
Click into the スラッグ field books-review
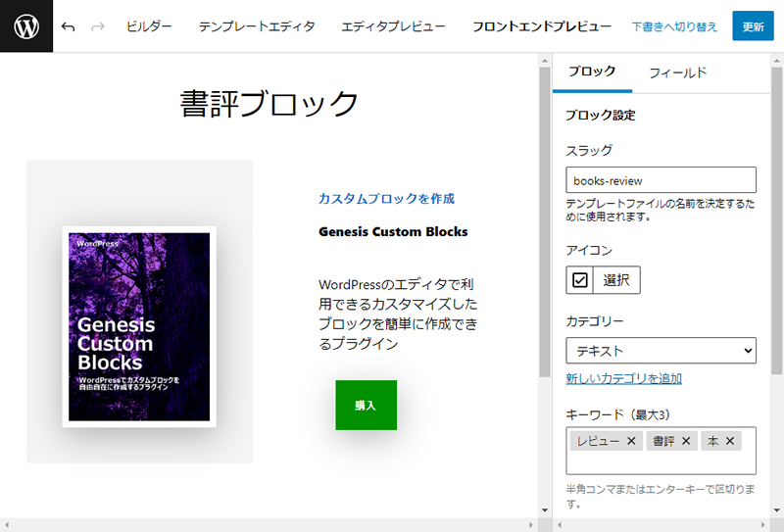(661, 180)
